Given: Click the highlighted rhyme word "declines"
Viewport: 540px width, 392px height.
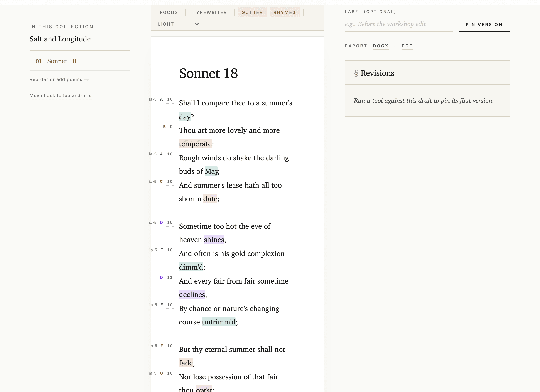Looking at the screenshot, I should click(x=192, y=295).
